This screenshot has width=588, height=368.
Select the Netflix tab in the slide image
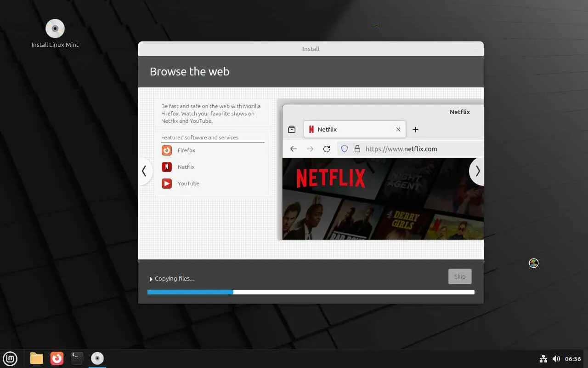click(x=354, y=129)
